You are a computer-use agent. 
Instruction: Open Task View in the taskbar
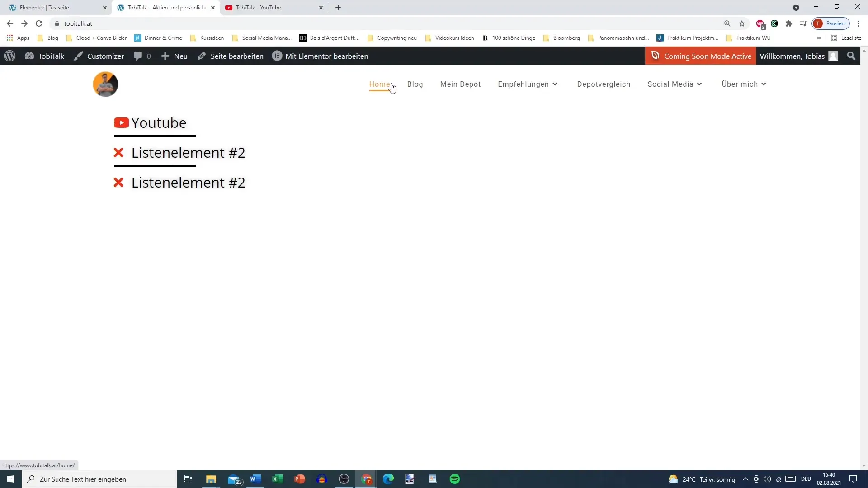(188, 479)
